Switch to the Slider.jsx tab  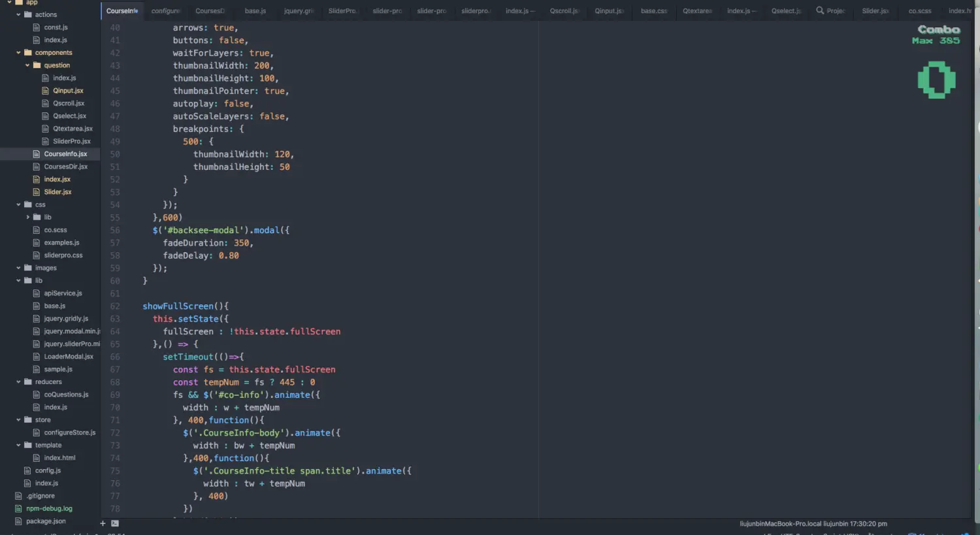click(x=875, y=11)
